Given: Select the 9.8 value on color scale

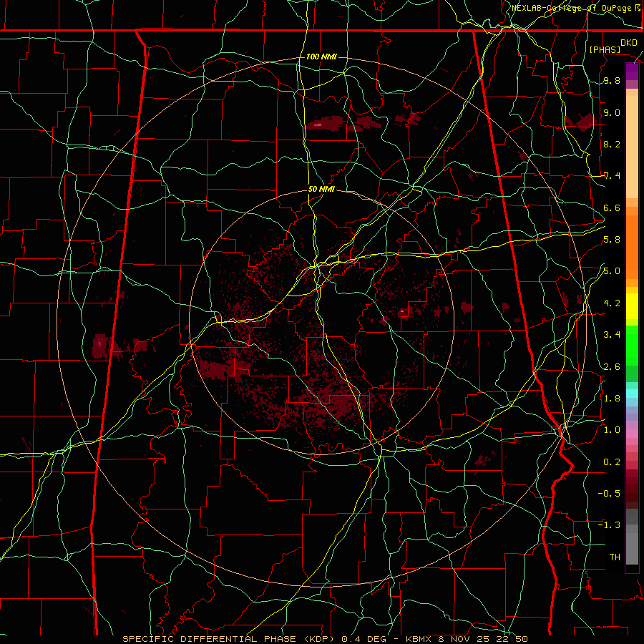Looking at the screenshot, I should tap(612, 81).
